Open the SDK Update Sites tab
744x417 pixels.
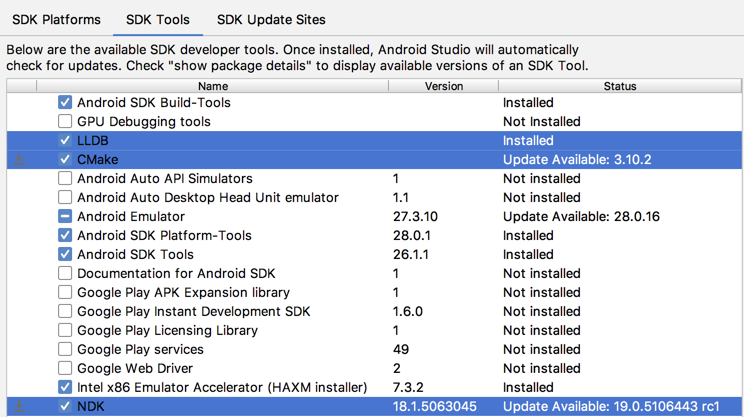[x=271, y=19]
